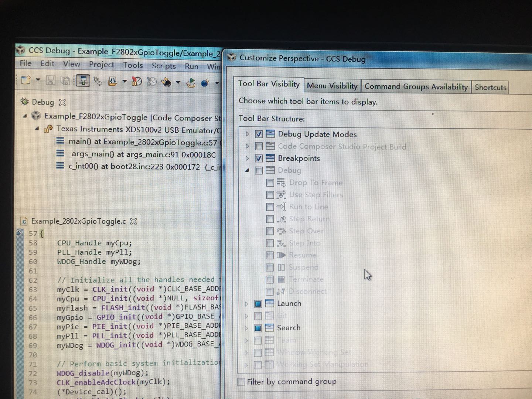Screen dimensions: 532x399
Task: Expand the Code Composer Studio Project Build group
Action: pos(248,146)
